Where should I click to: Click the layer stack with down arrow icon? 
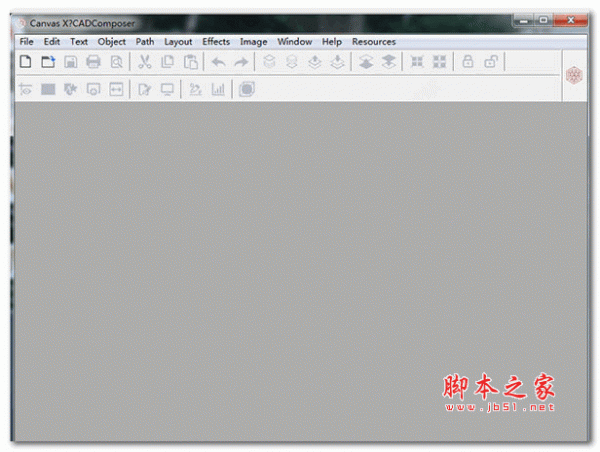[338, 62]
